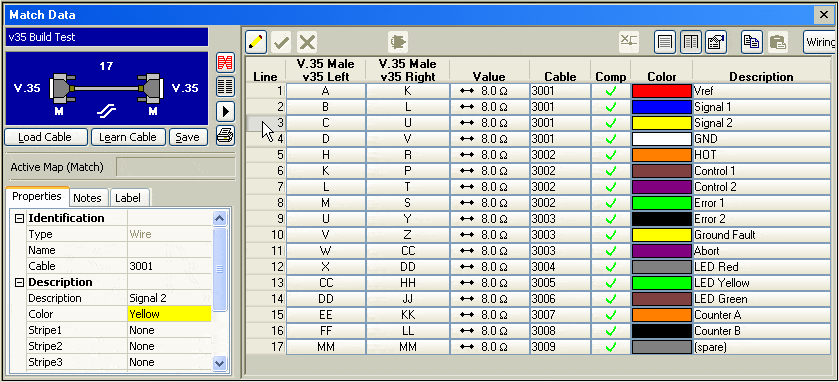Click the 'Abort' description cell
839x382 pixels.
tap(761, 251)
